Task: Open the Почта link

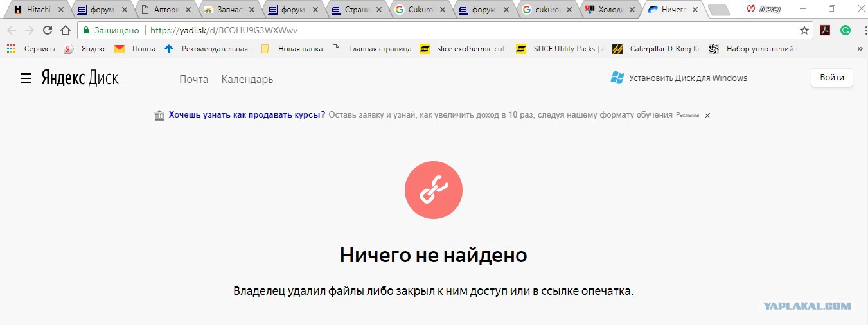Action: coord(193,79)
